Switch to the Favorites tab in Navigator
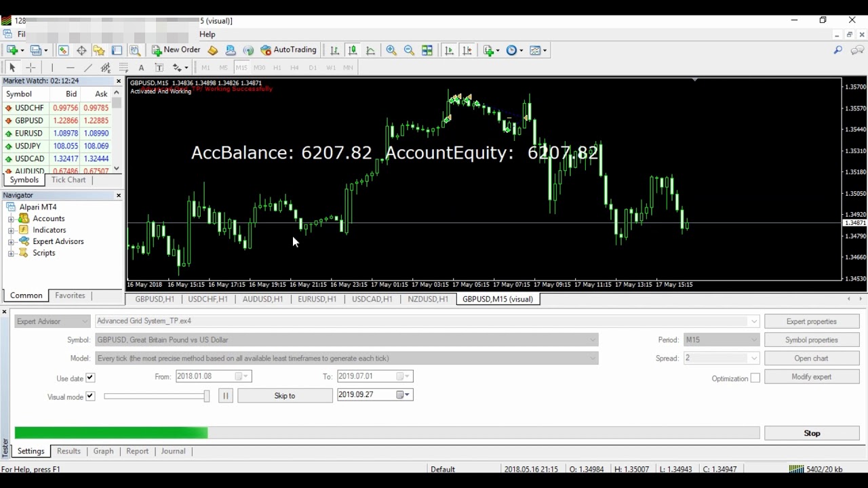The image size is (868, 488). 70,296
